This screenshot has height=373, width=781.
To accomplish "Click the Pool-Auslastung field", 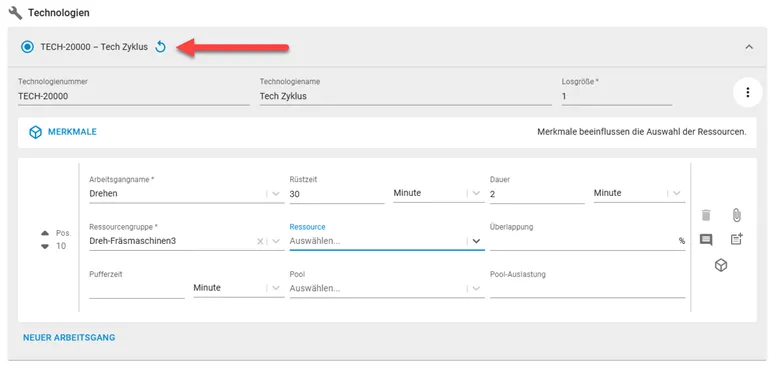I will [x=587, y=289].
